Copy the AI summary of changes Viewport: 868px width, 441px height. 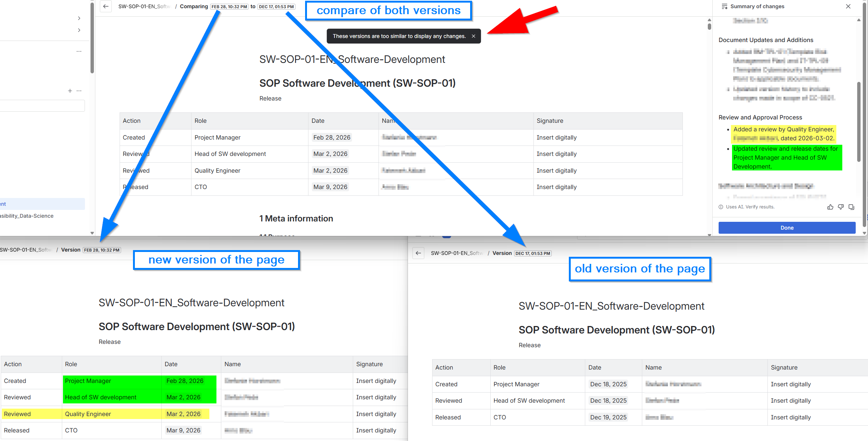(x=851, y=207)
